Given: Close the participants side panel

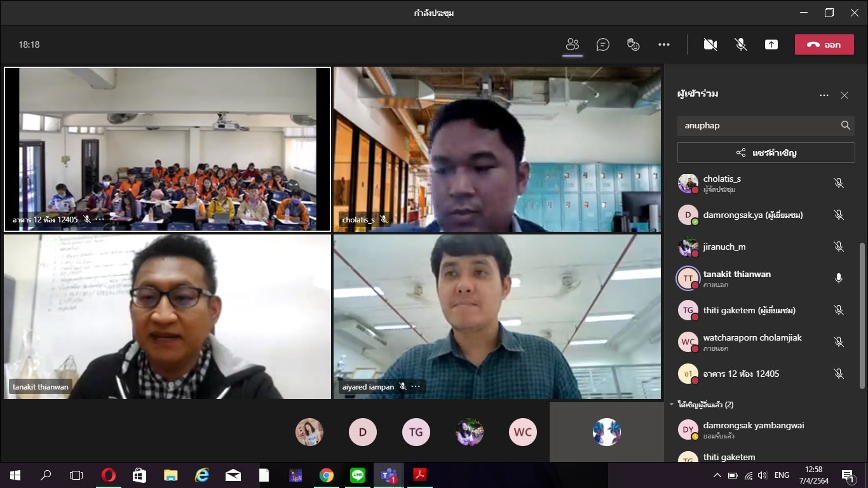Looking at the screenshot, I should [844, 95].
